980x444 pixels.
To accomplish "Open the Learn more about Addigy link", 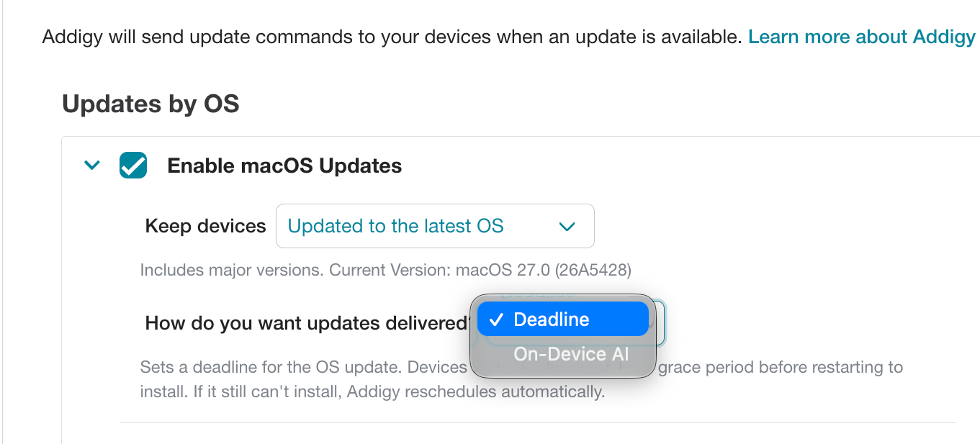I will (862, 37).
